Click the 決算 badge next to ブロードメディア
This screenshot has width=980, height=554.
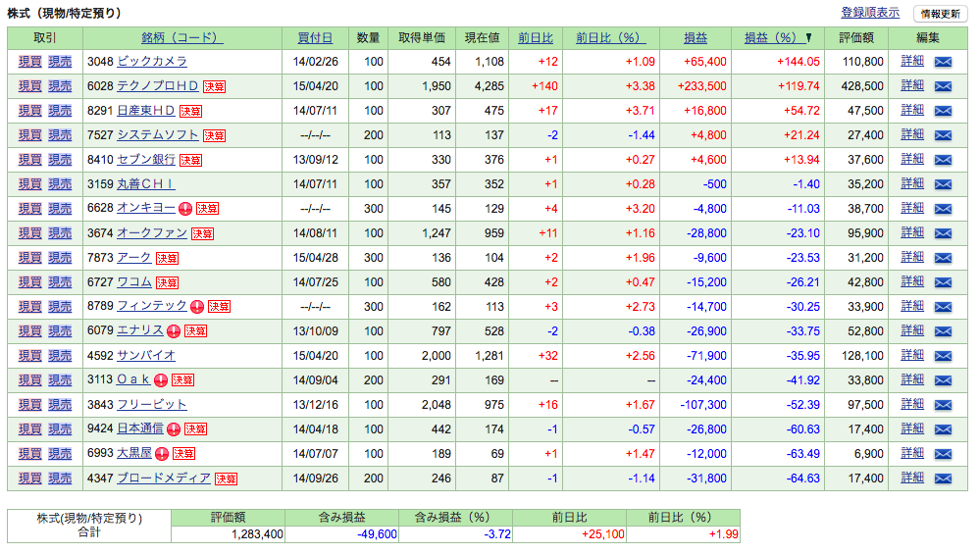(226, 478)
